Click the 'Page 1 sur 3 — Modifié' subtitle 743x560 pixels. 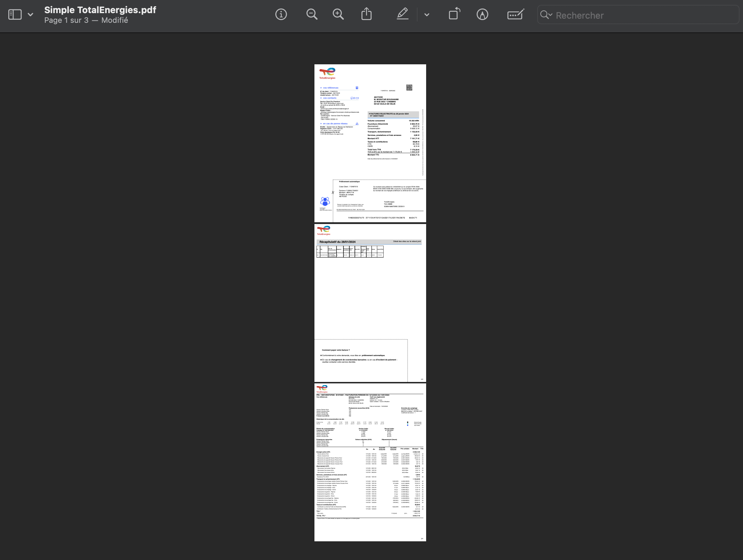(86, 20)
